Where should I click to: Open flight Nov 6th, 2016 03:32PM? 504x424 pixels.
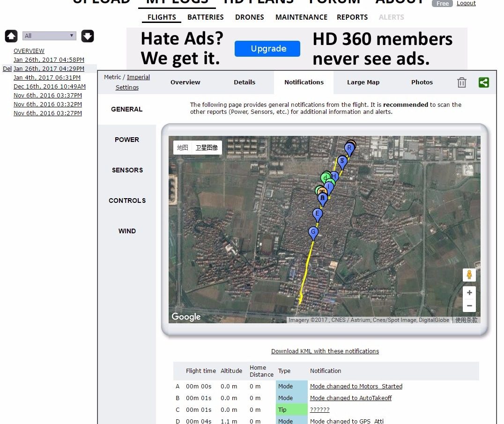48,104
